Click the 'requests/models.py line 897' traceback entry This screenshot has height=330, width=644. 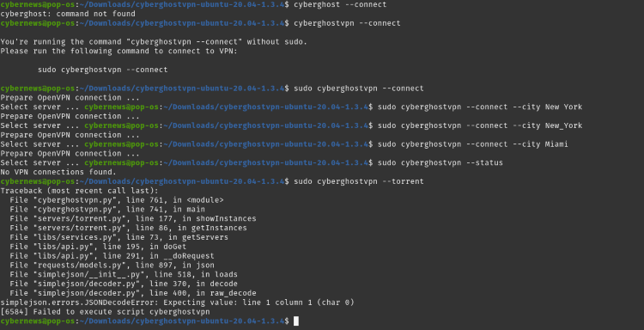click(112, 265)
